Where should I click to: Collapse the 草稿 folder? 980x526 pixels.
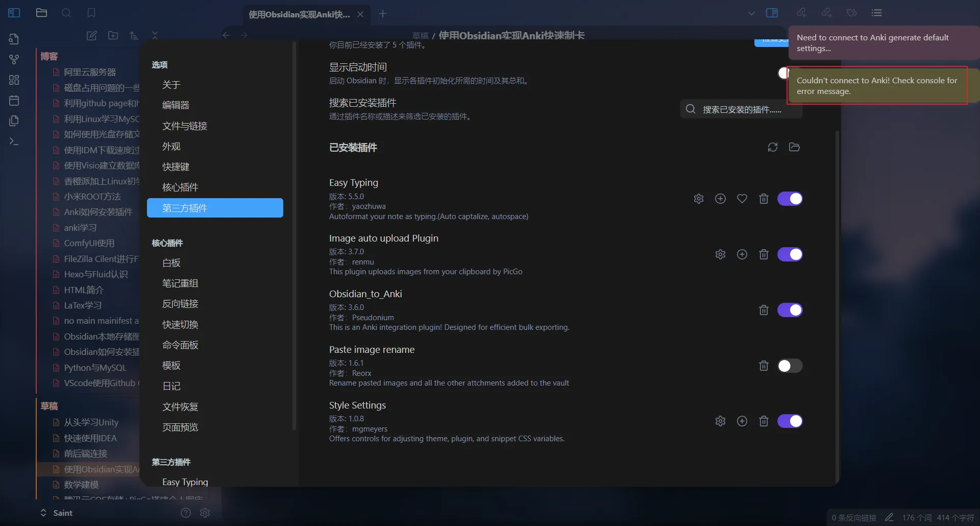click(49, 406)
